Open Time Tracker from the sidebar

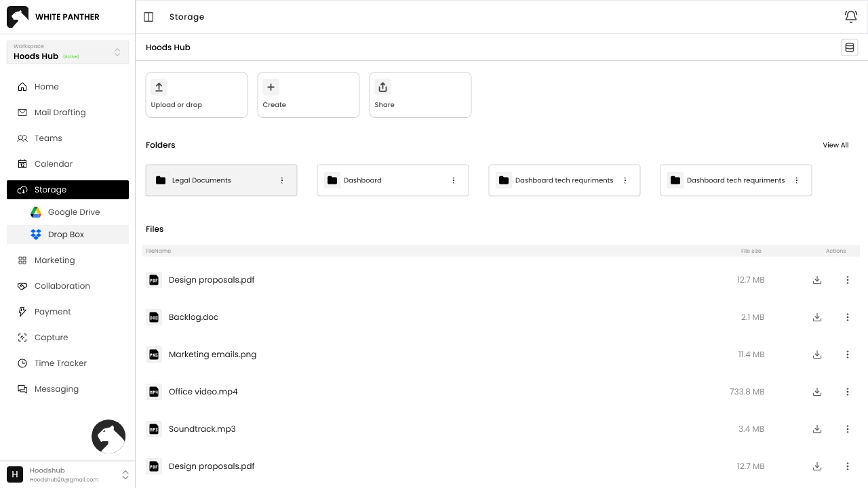click(60, 363)
